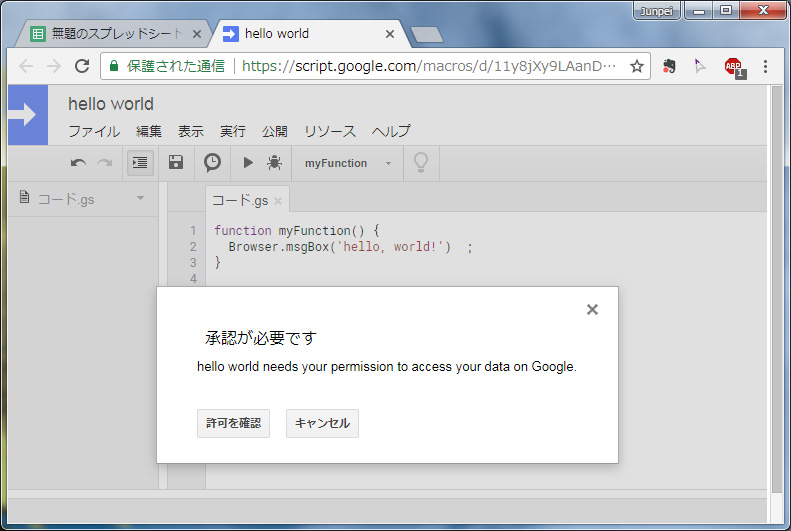This screenshot has width=791, height=531.
Task: Click the Browser.msgBox code line
Action: coord(350,247)
